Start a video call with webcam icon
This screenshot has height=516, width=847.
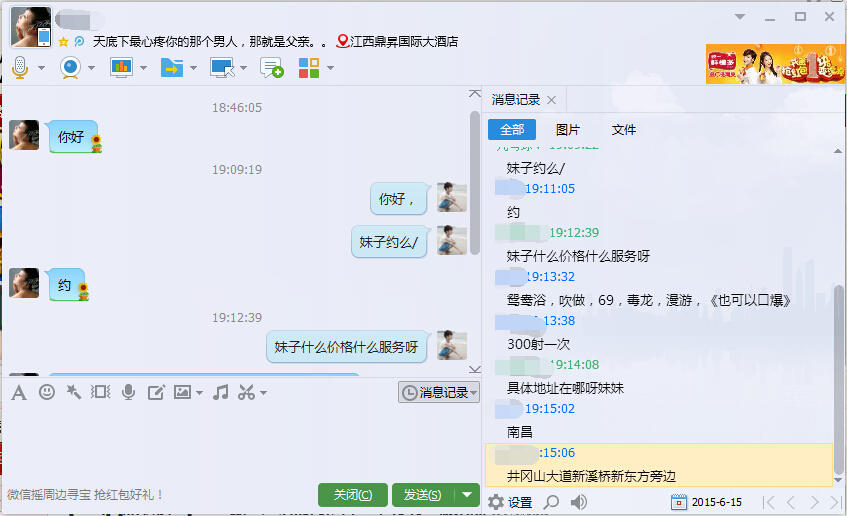pos(70,68)
